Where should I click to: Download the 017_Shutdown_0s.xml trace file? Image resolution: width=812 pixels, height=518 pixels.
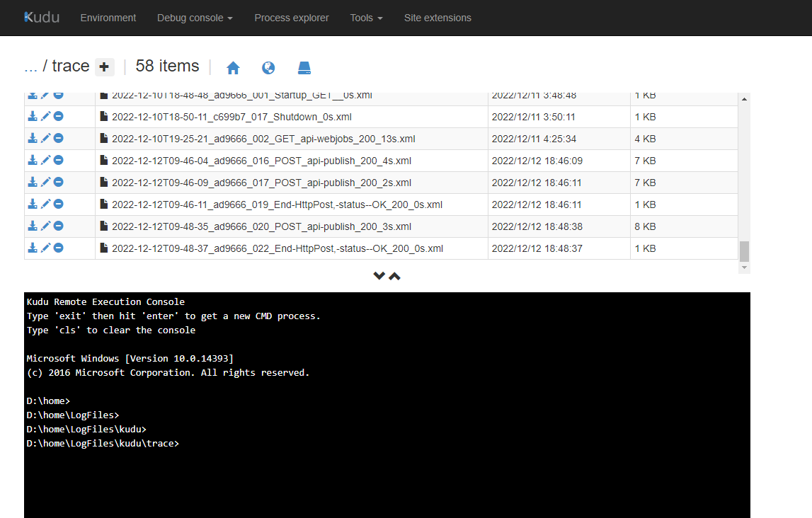pyautogui.click(x=32, y=116)
